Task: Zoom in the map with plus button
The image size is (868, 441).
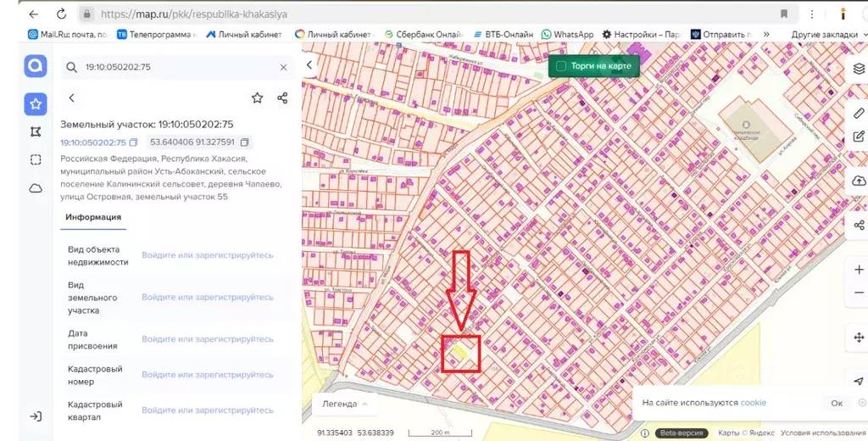Action: tap(859, 270)
